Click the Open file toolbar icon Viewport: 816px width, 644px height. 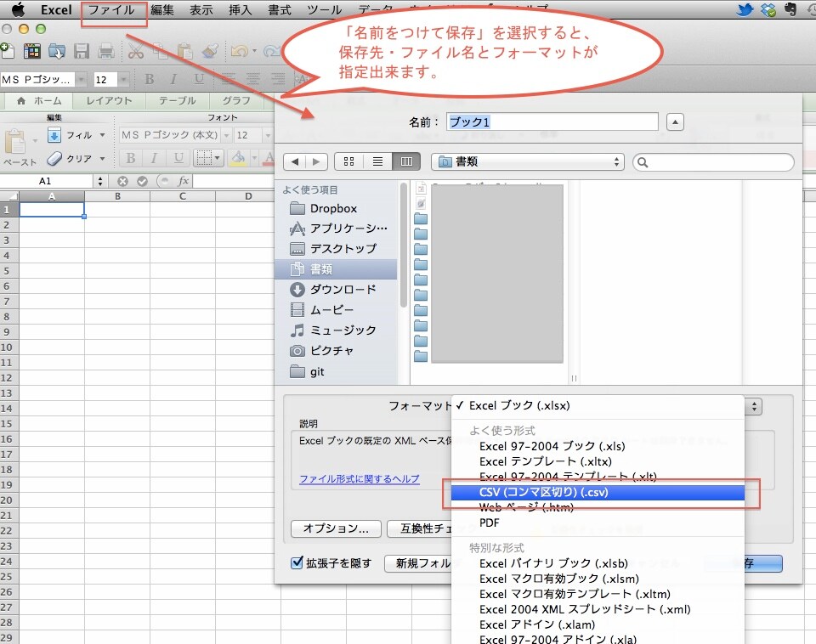point(56,51)
